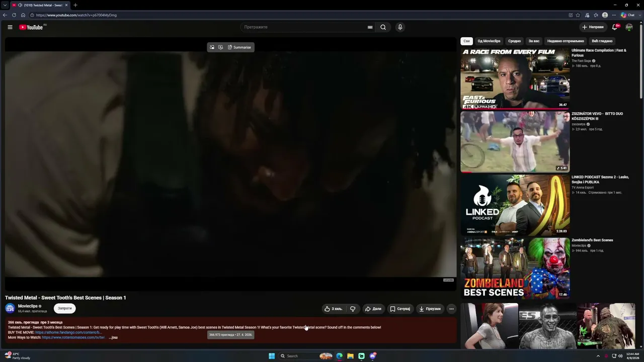The width and height of the screenshot is (644, 362).
Task: Select the Недавно отпремљено filter chip
Action: pos(566,41)
